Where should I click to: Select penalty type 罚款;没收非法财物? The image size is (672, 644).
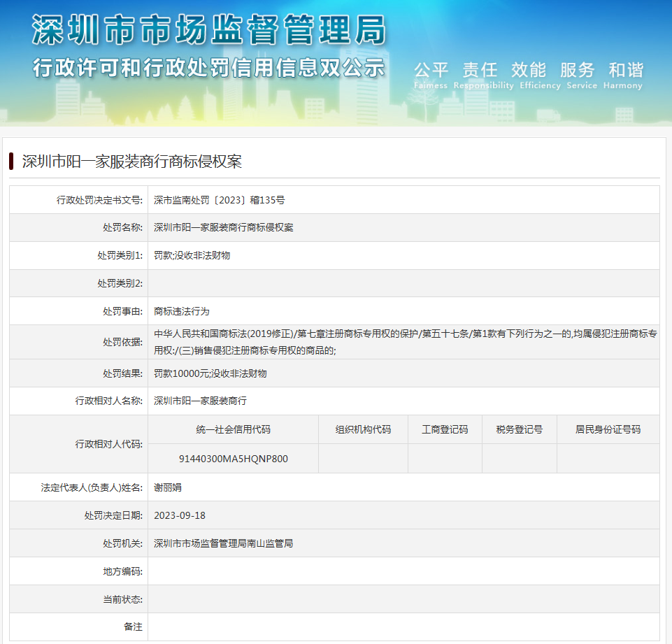click(x=192, y=255)
